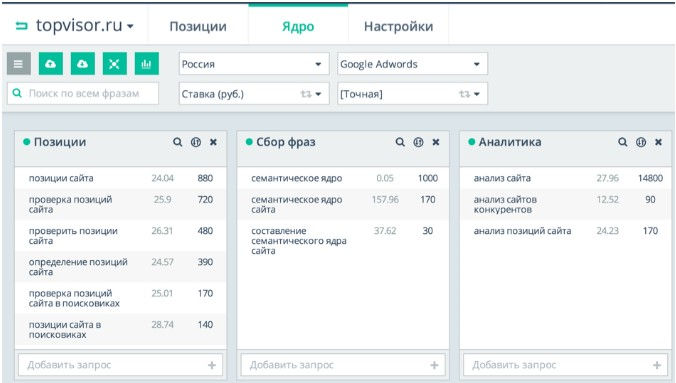Click the Сбор фраз group title
Viewport: 676px width, 383px height.
(x=286, y=142)
